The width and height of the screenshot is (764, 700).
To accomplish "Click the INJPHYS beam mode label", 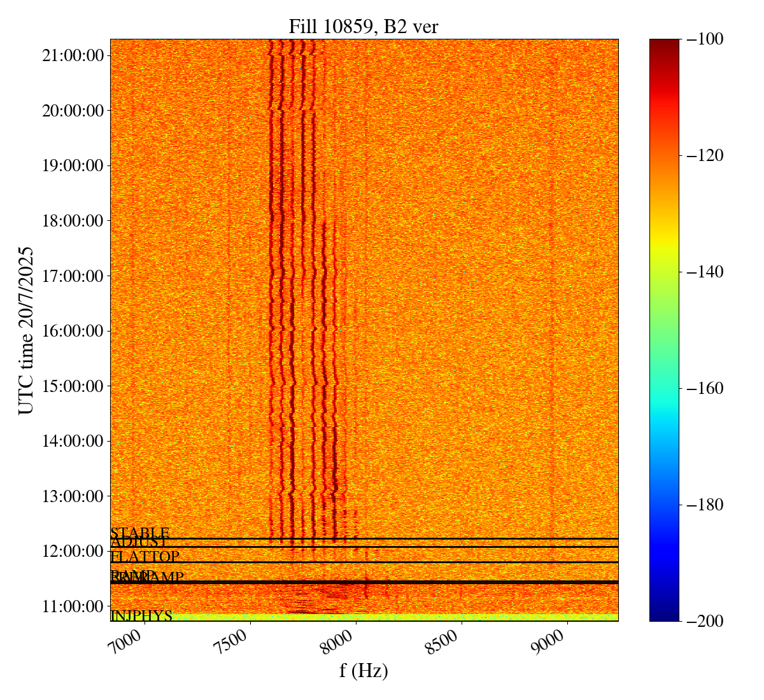I will (141, 615).
